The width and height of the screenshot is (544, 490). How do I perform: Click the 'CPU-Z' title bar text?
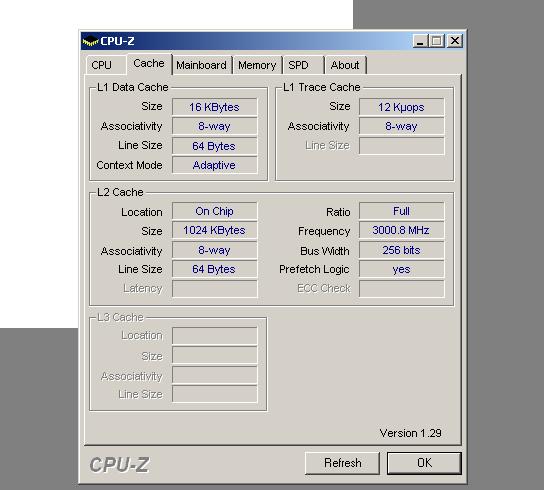pyautogui.click(x=117, y=41)
